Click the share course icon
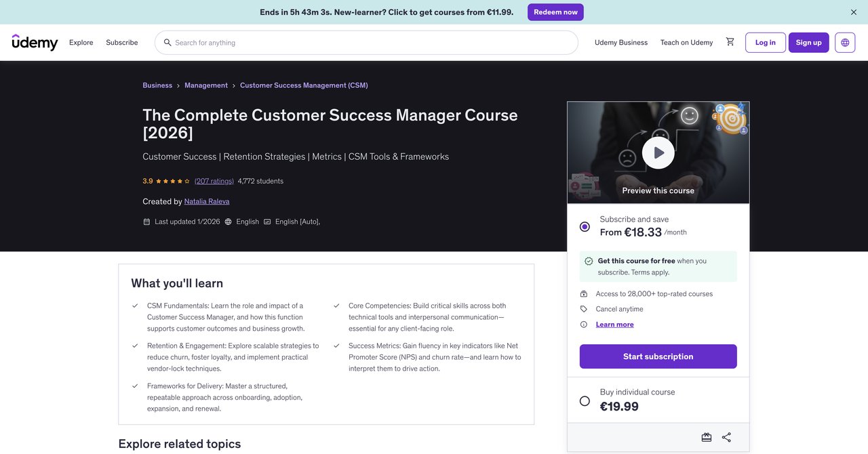 click(x=726, y=438)
